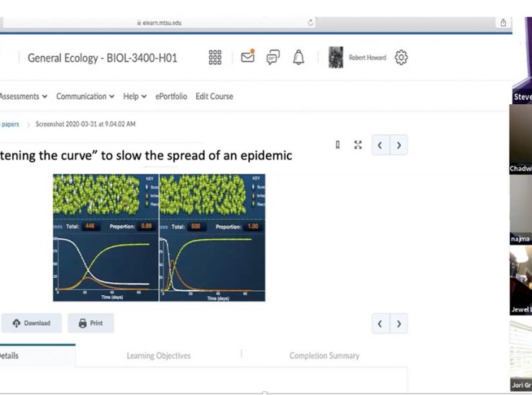Screen dimensions: 532x395
Task: Click the Print button
Action: tap(91, 323)
